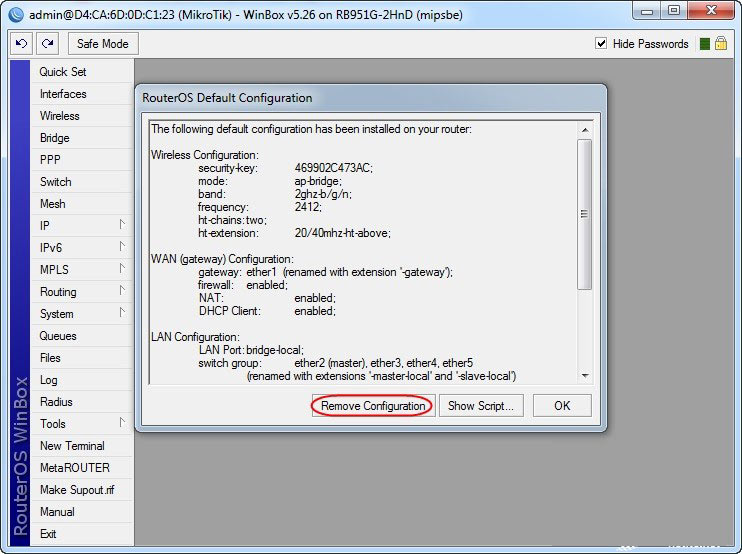The image size is (742, 554).
Task: Click the frequency value 2412
Action: click(x=308, y=207)
